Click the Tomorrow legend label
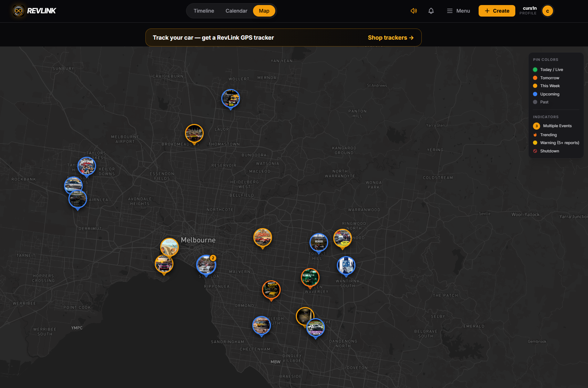The height and width of the screenshot is (388, 588). [549, 78]
